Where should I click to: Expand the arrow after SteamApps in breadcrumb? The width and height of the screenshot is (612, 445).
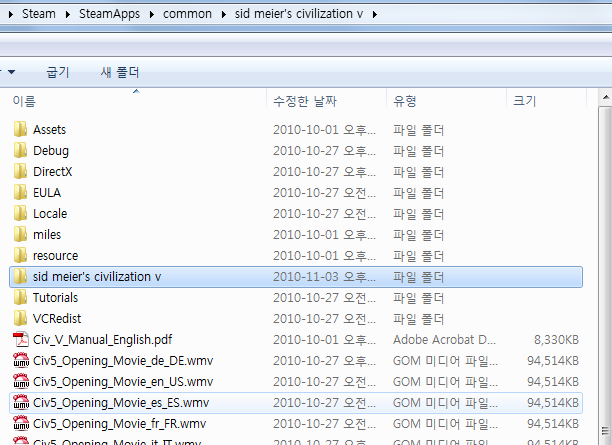coord(151,14)
